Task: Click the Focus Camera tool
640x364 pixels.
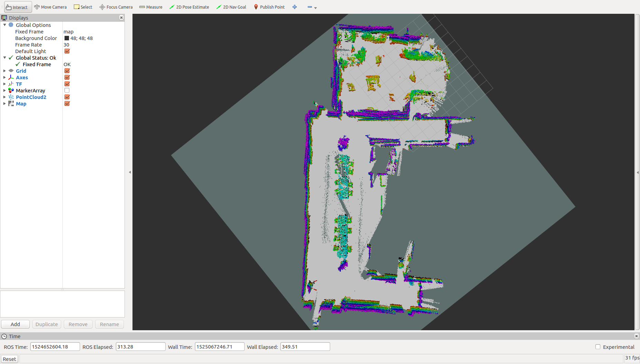Action: (x=116, y=7)
